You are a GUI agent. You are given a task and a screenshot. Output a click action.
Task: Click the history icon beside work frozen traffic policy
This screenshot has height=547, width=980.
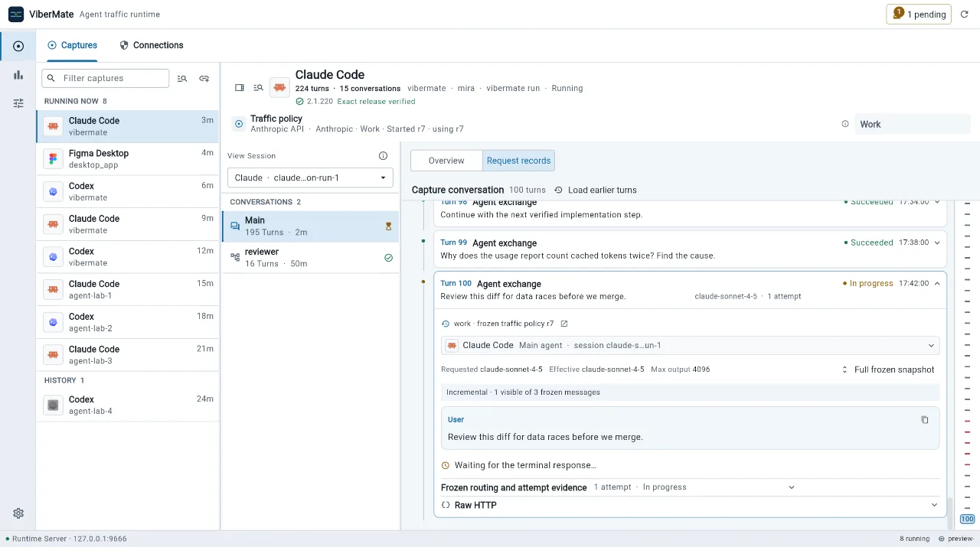coord(446,324)
